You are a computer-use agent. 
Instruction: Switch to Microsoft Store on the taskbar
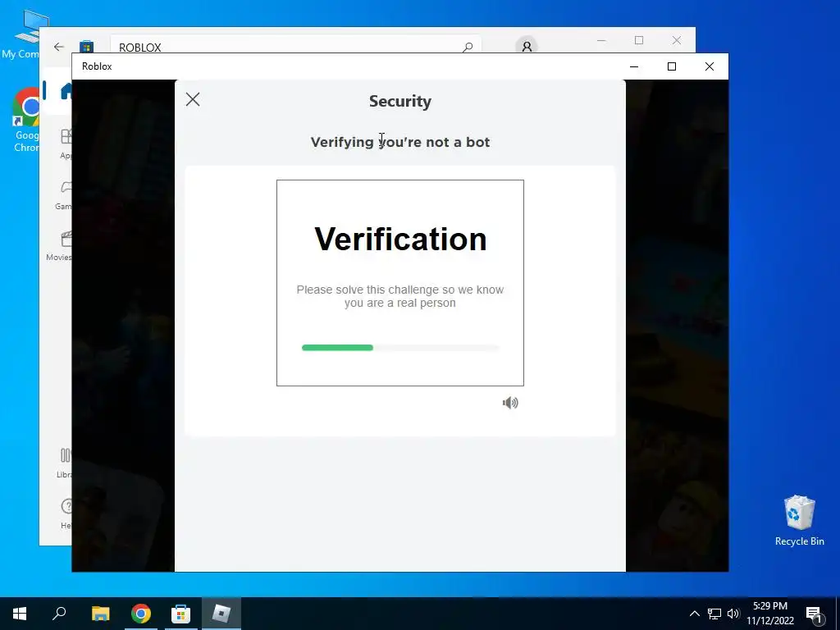[181, 614]
